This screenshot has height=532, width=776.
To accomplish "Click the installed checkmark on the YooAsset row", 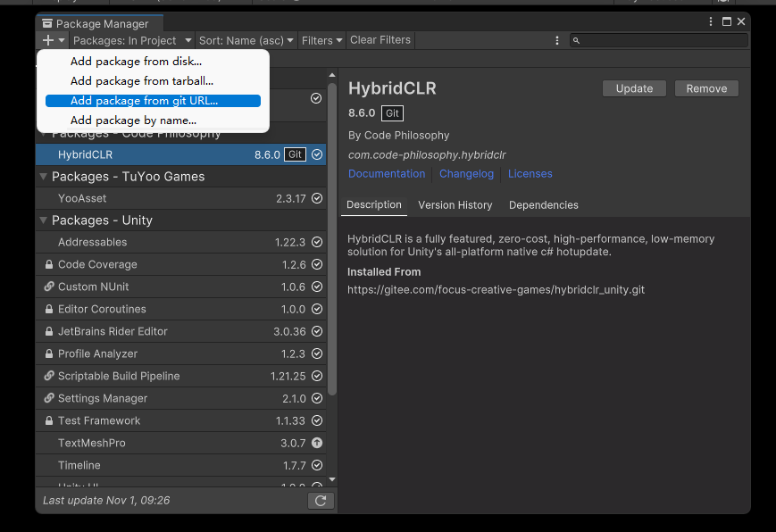I will [317, 198].
